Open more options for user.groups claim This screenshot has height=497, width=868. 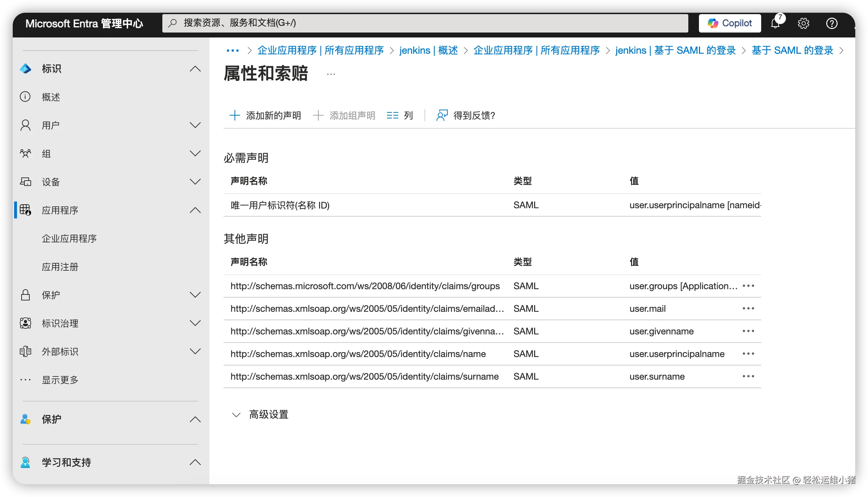(748, 286)
